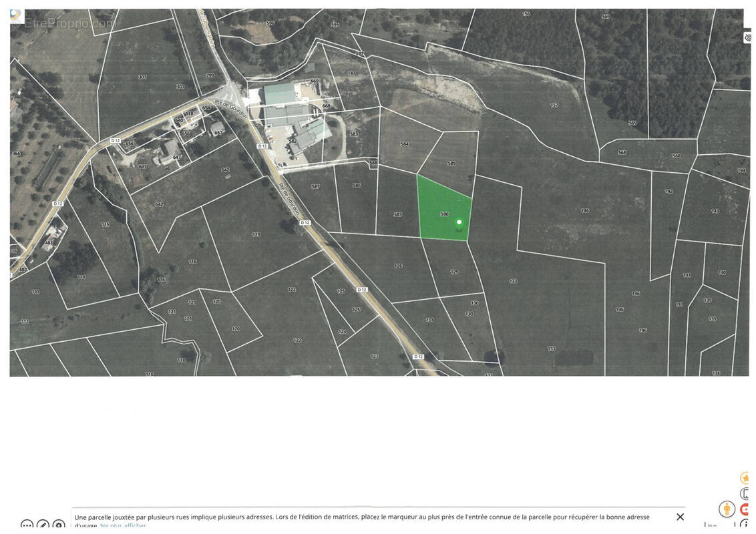Image resolution: width=756 pixels, height=534 pixels.
Task: Open the gear settings icon at bottom left
Action: click(59, 525)
